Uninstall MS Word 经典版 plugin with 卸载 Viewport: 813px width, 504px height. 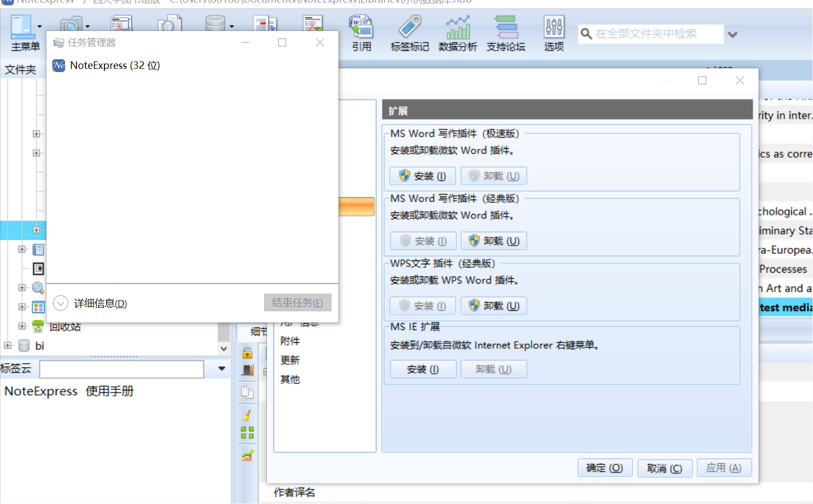494,241
